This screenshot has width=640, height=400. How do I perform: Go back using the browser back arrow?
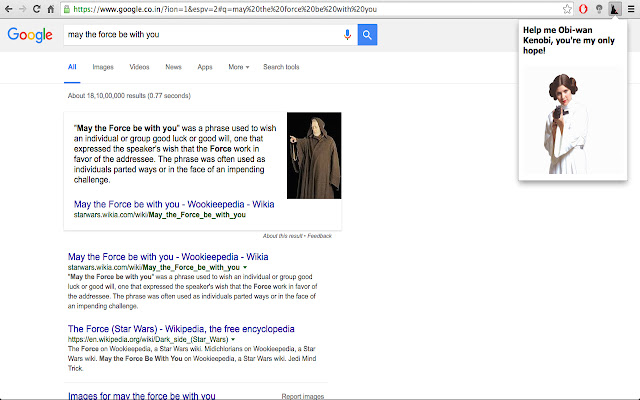[8, 9]
